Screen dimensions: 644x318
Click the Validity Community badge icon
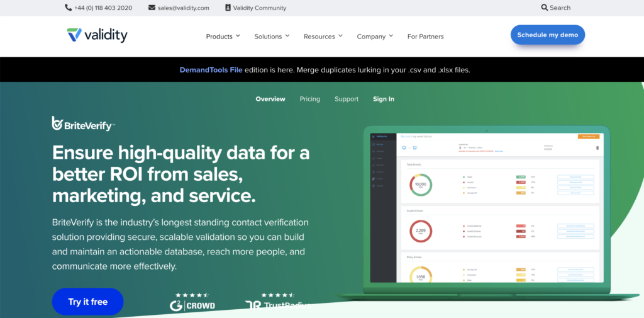click(x=228, y=8)
